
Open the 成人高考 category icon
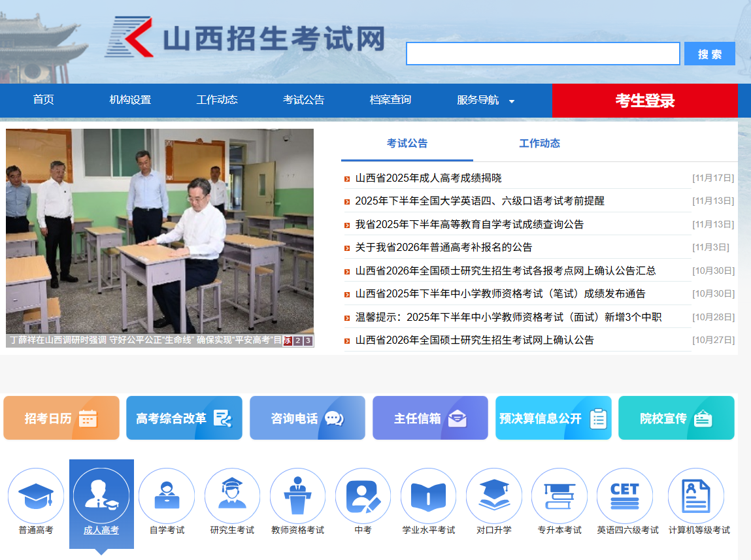(x=101, y=495)
